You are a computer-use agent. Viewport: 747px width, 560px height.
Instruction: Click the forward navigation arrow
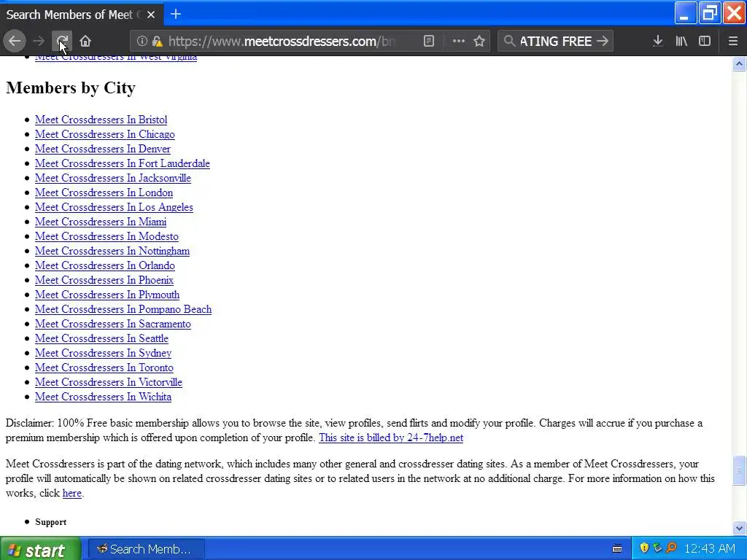[x=39, y=42]
